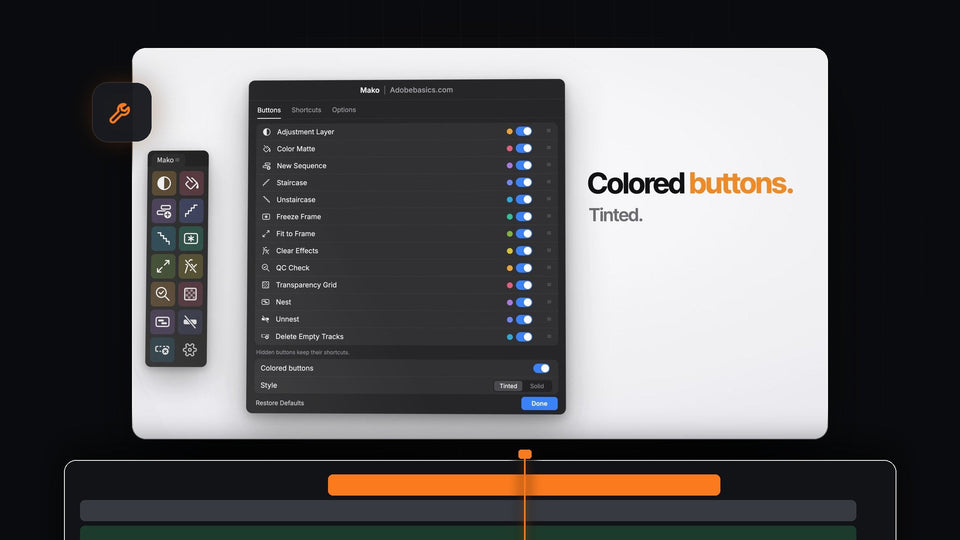960x540 pixels.
Task: Click the Adobebasics.com title text
Action: (x=421, y=90)
